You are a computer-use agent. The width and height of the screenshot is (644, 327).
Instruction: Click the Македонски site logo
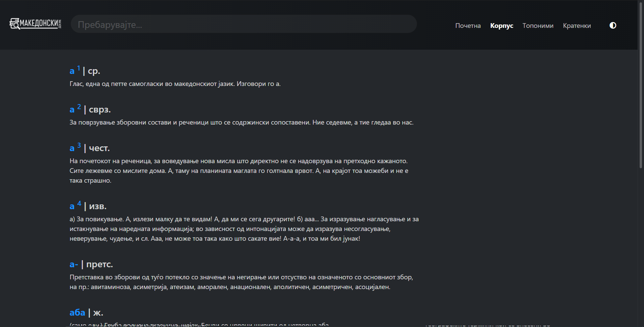(x=35, y=24)
